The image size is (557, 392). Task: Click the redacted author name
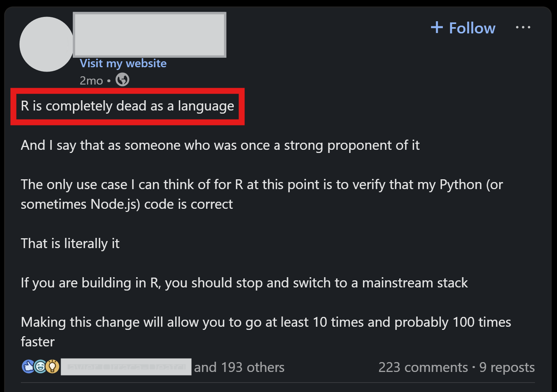click(x=150, y=35)
